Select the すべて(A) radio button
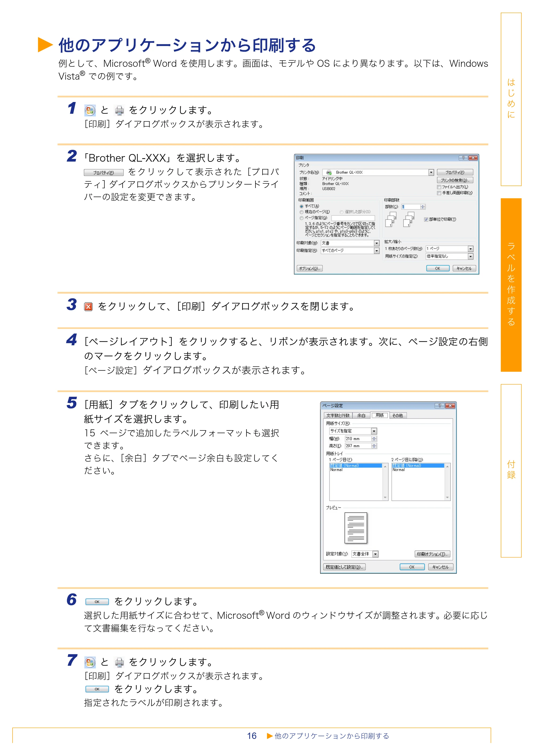This screenshot has height=756, width=534. (x=301, y=206)
